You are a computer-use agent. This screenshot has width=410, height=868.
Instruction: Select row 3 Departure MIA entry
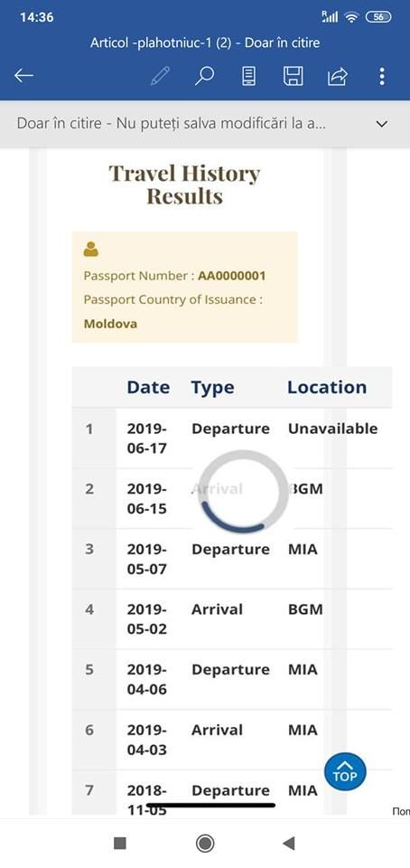click(232, 559)
